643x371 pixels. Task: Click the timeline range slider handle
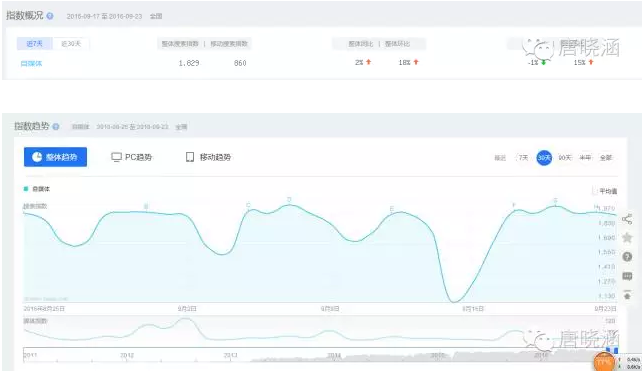coord(612,351)
